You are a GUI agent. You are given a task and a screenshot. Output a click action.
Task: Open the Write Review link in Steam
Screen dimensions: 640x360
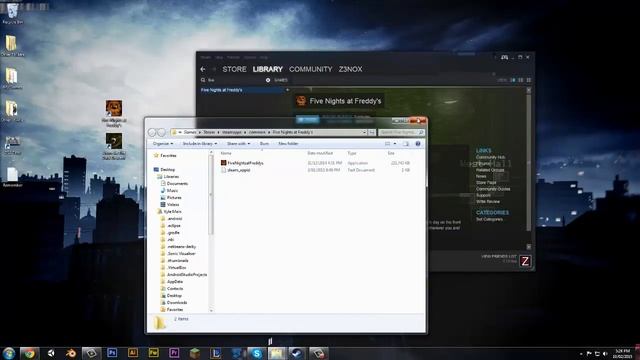tap(487, 202)
